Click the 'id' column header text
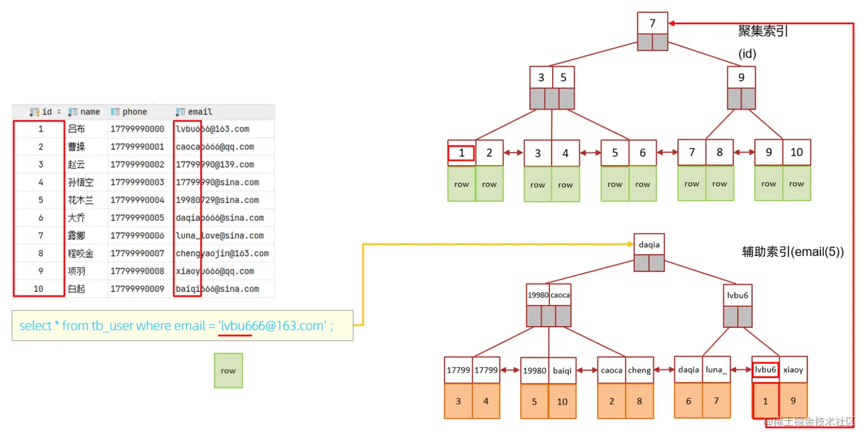Viewport: 868px width, 440px height. (x=47, y=112)
